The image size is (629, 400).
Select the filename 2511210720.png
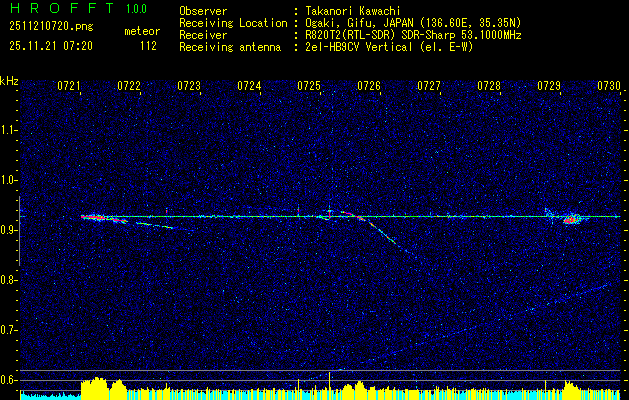[51, 27]
